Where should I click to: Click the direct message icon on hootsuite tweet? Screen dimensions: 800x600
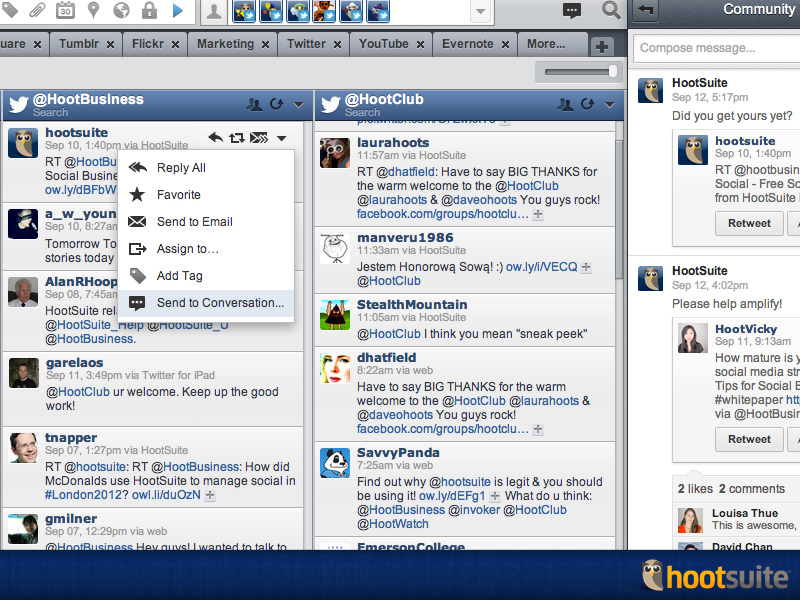coord(259,138)
